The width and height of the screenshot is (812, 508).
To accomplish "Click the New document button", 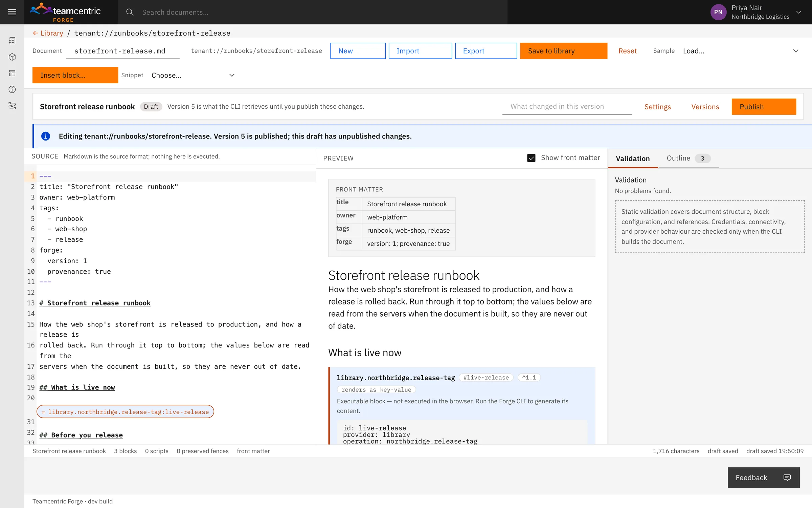I will point(358,51).
